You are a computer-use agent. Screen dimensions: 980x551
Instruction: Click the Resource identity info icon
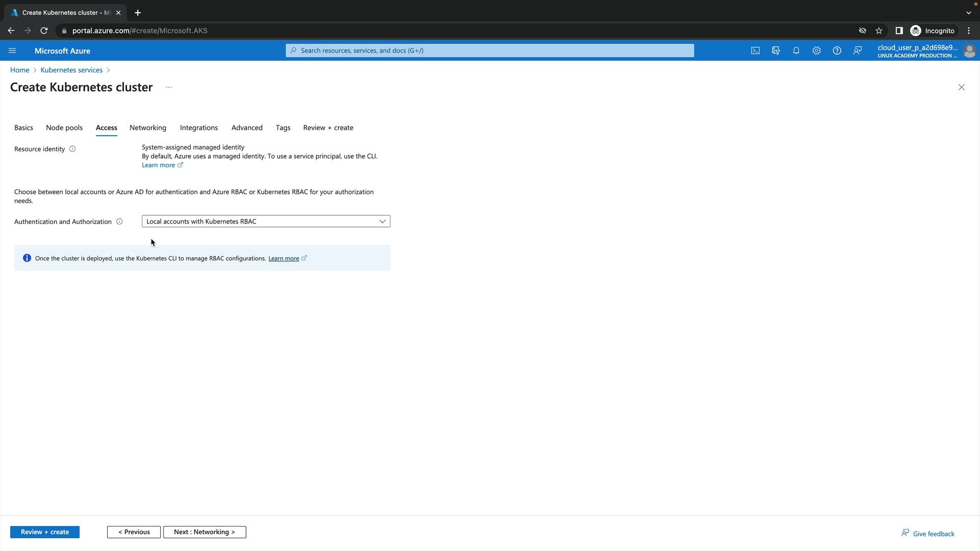click(72, 149)
